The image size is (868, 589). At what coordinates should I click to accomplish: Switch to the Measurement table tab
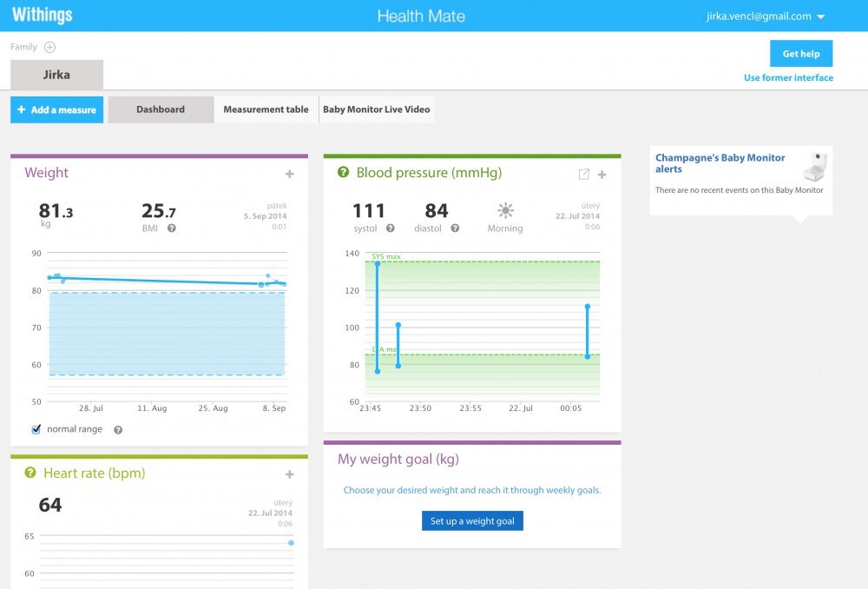tap(266, 109)
